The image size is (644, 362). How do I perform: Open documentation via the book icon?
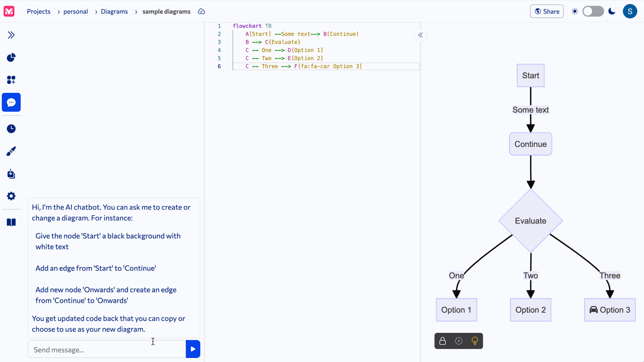[11, 222]
